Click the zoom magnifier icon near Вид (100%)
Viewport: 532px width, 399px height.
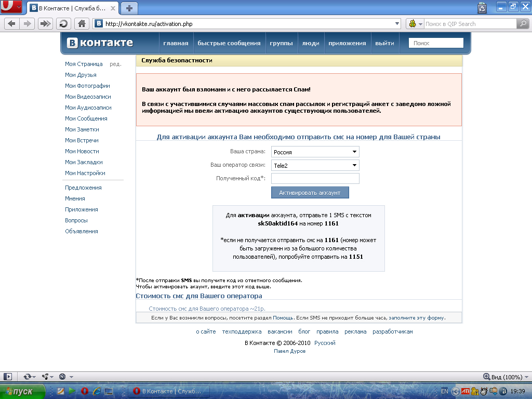point(486,377)
